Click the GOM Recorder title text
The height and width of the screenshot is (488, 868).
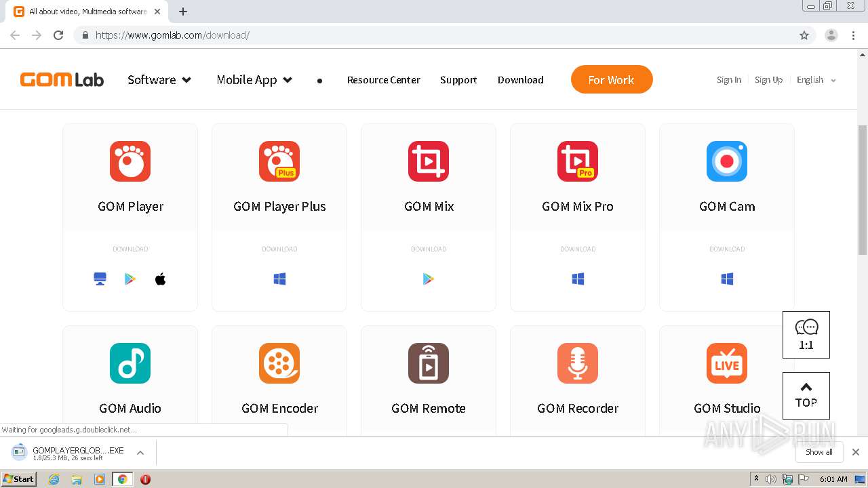click(x=578, y=409)
